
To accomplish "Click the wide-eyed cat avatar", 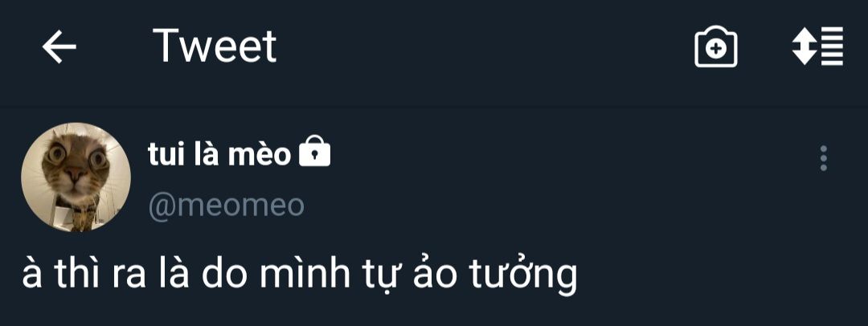I will click(x=76, y=177).
